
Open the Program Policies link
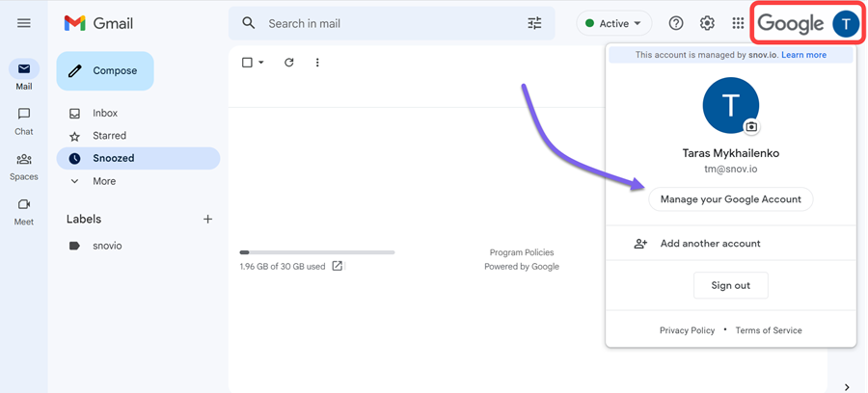click(522, 252)
